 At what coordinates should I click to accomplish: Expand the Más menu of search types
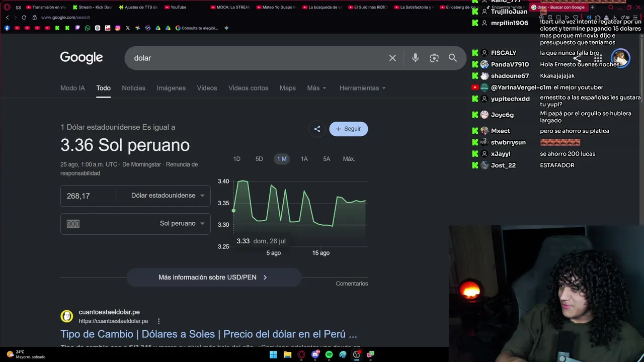coord(317,88)
